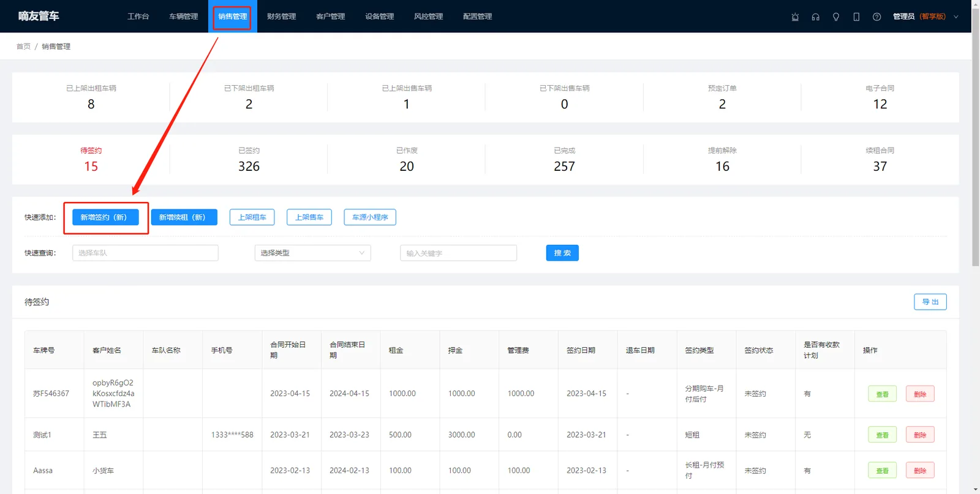Switch to 车辆管理 menu

[x=183, y=17]
